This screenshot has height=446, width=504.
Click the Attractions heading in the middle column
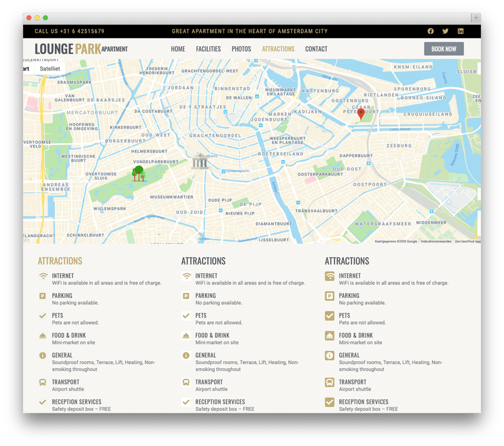click(x=203, y=261)
